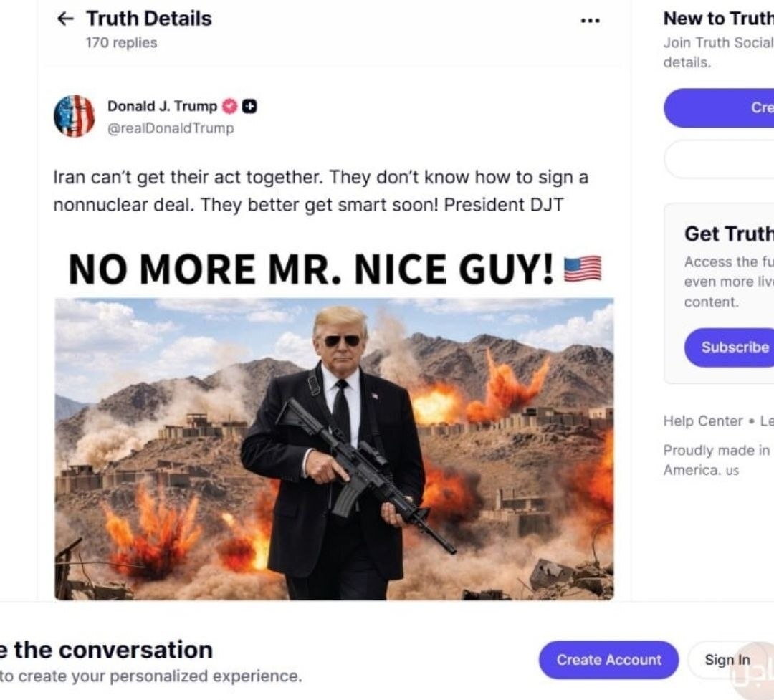This screenshot has width=774, height=700.
Task: Click the @realDonaldTrump handle
Action: 171,128
